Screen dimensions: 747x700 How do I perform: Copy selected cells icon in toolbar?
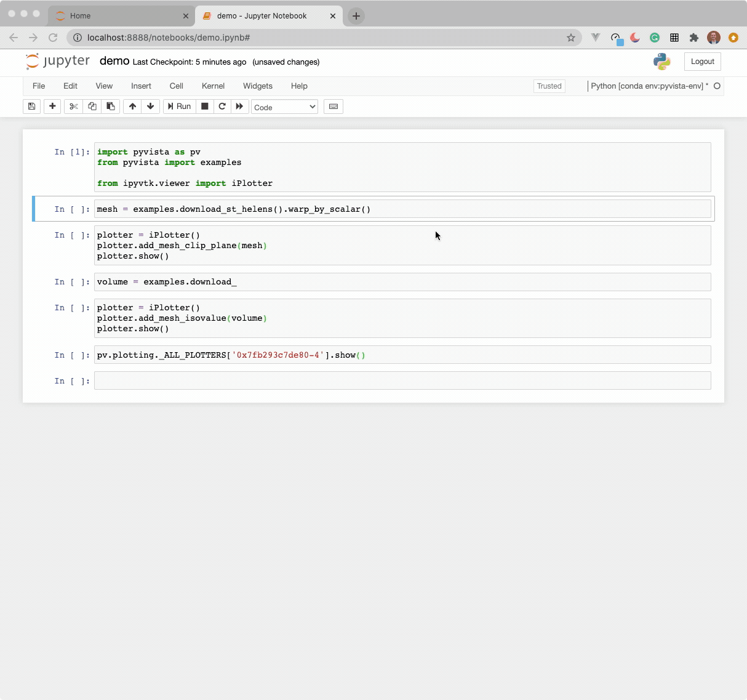tap(92, 107)
